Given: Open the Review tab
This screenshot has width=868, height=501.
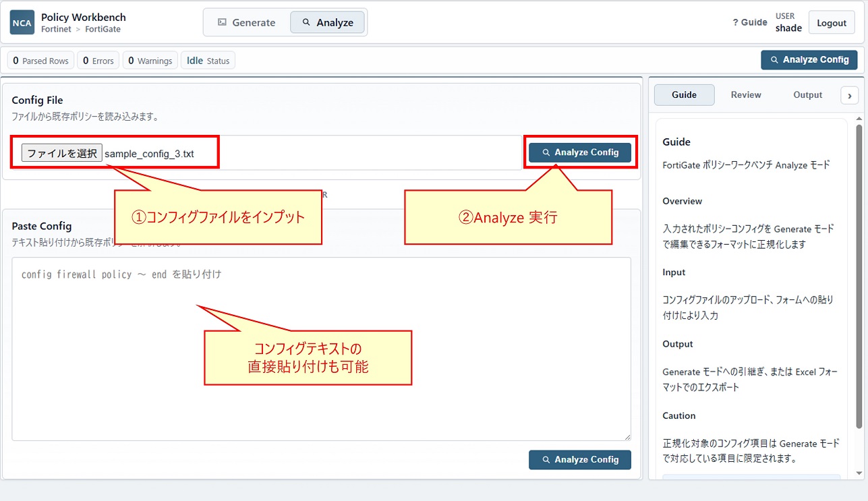Looking at the screenshot, I should pos(746,94).
